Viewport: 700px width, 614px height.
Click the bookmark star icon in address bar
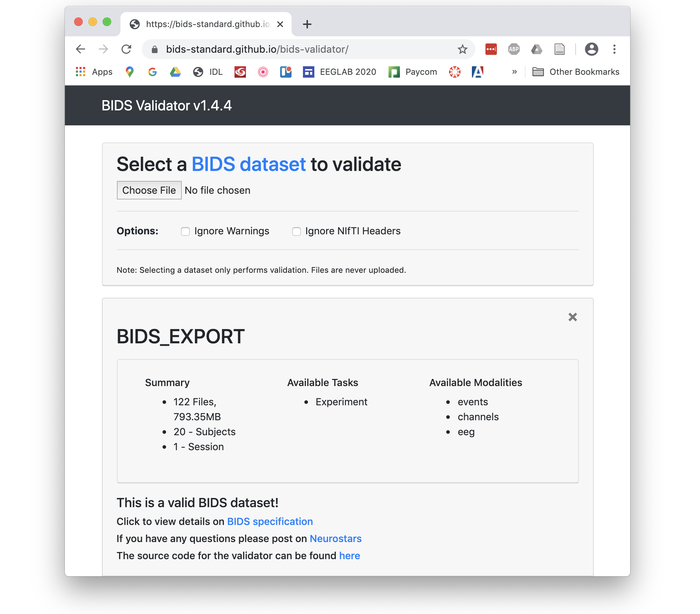462,49
